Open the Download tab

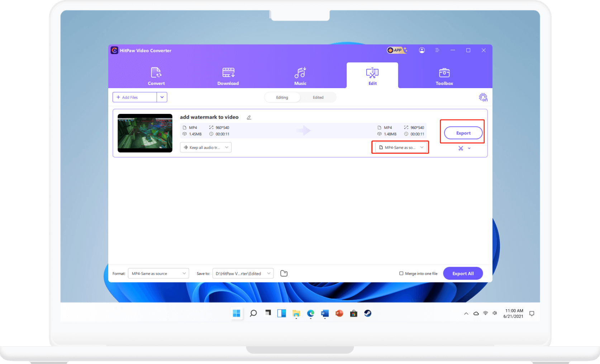(x=228, y=76)
